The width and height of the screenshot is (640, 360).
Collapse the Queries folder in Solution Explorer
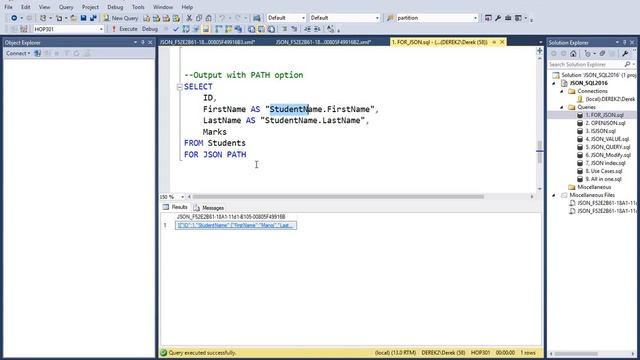click(x=562, y=107)
